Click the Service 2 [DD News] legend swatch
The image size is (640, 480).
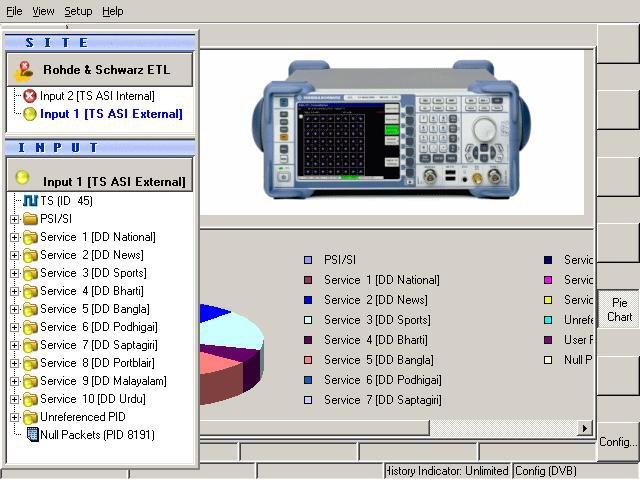(x=308, y=300)
